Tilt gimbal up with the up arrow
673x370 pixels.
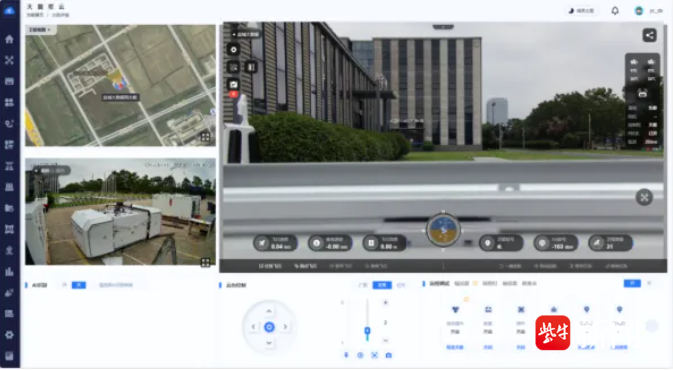[269, 311]
